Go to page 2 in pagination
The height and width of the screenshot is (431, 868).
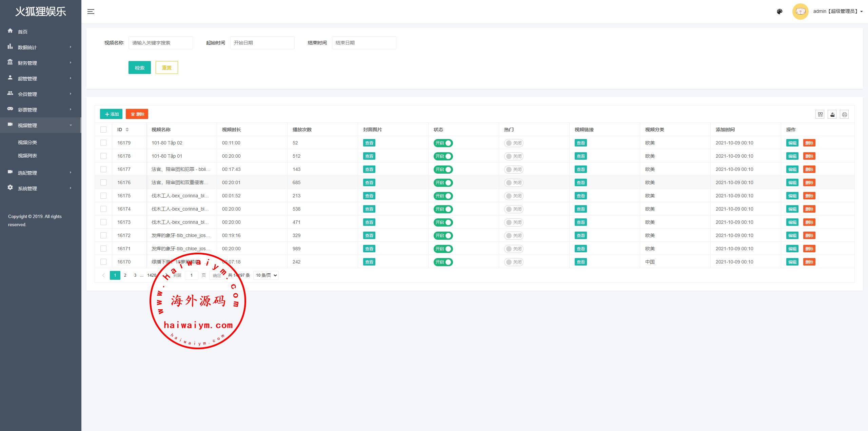click(x=125, y=275)
